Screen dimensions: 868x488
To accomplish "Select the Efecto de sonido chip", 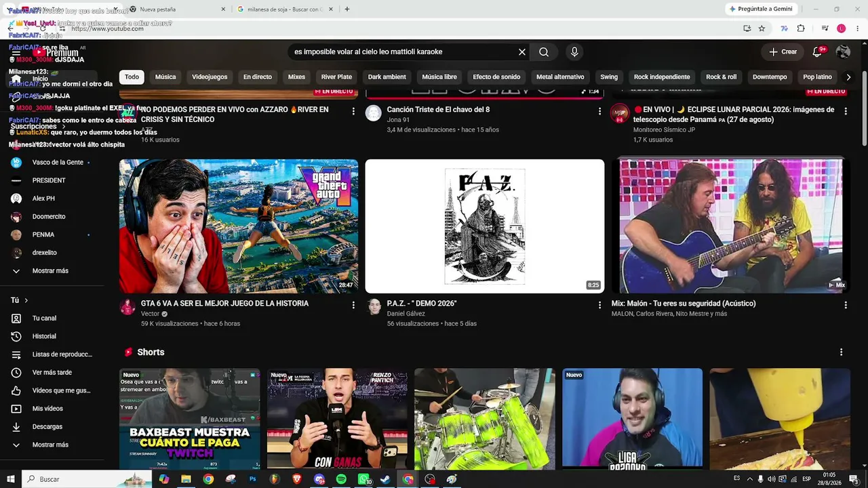I will click(x=496, y=77).
